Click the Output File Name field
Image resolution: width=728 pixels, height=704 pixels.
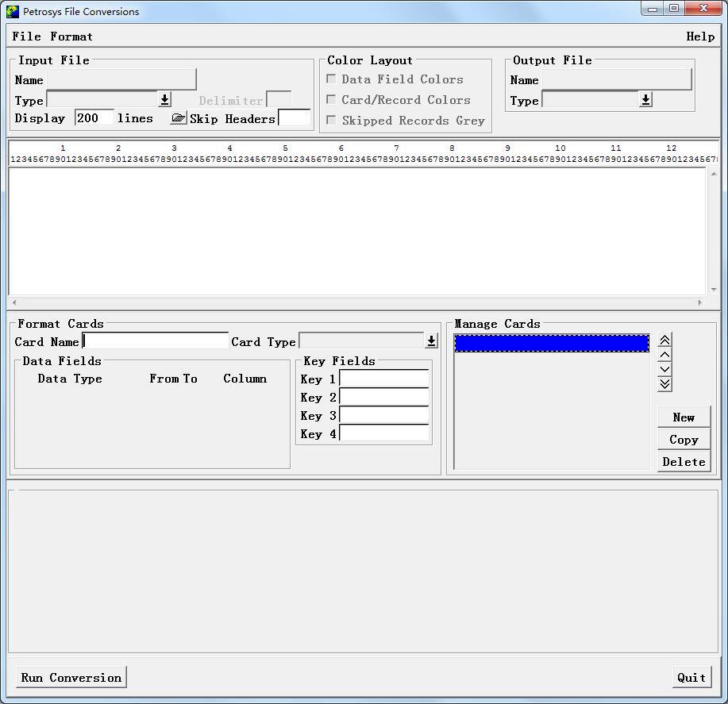617,79
